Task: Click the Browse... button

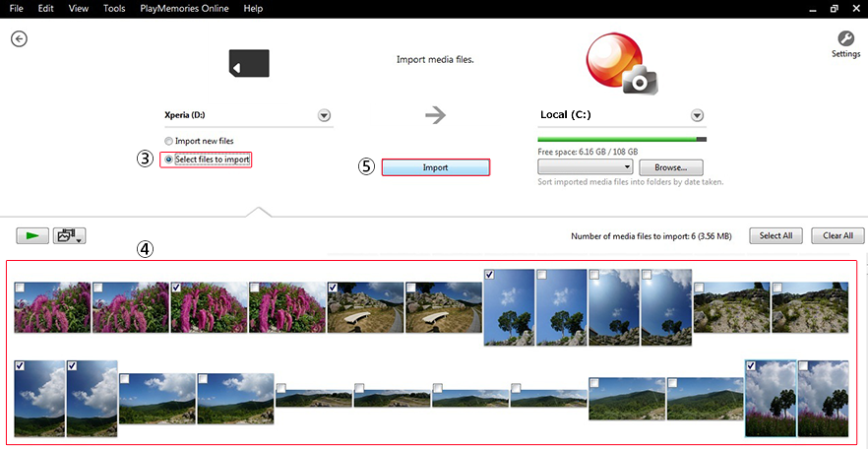Action: pyautogui.click(x=671, y=166)
